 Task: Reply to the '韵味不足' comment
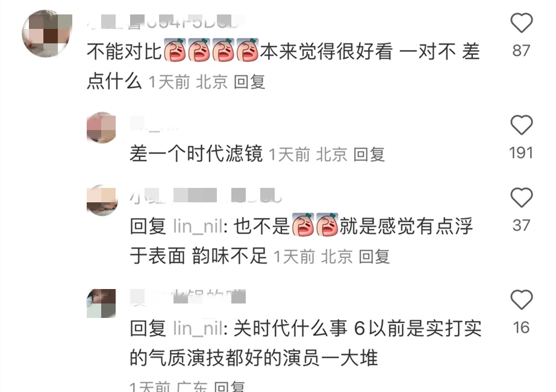(374, 257)
